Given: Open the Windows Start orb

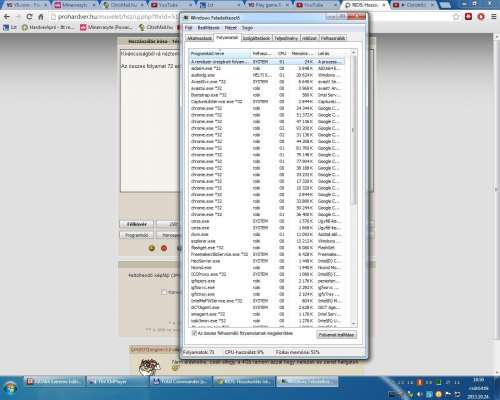Looking at the screenshot, I should click(10, 388).
